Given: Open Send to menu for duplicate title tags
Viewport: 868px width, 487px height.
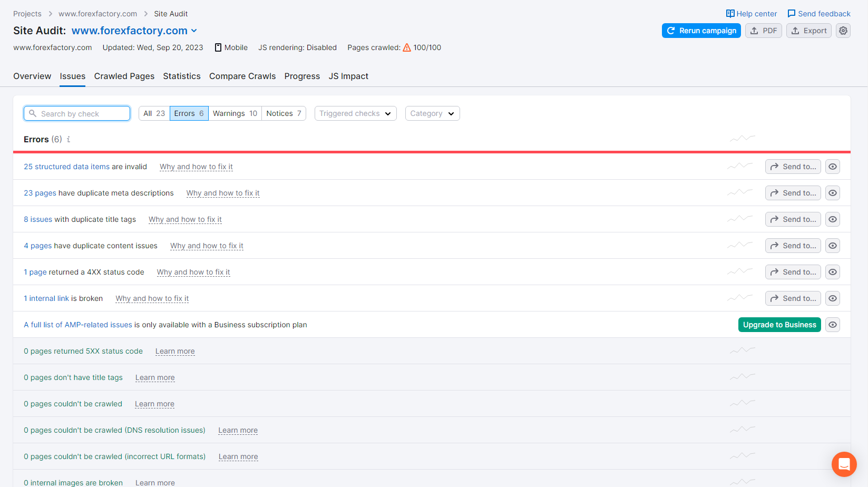Looking at the screenshot, I should [x=793, y=219].
